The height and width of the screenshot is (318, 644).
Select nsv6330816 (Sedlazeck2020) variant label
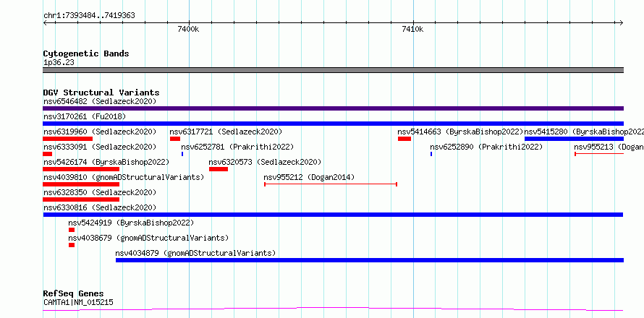100,207
